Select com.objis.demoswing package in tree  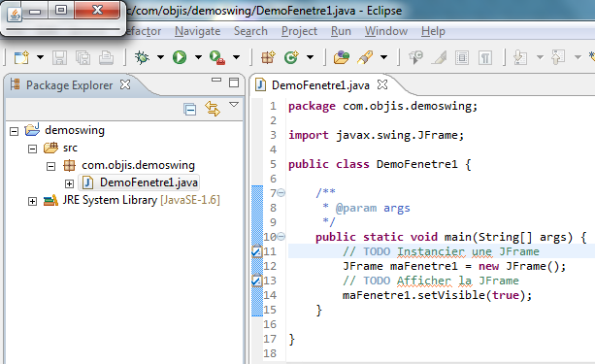click(x=138, y=165)
